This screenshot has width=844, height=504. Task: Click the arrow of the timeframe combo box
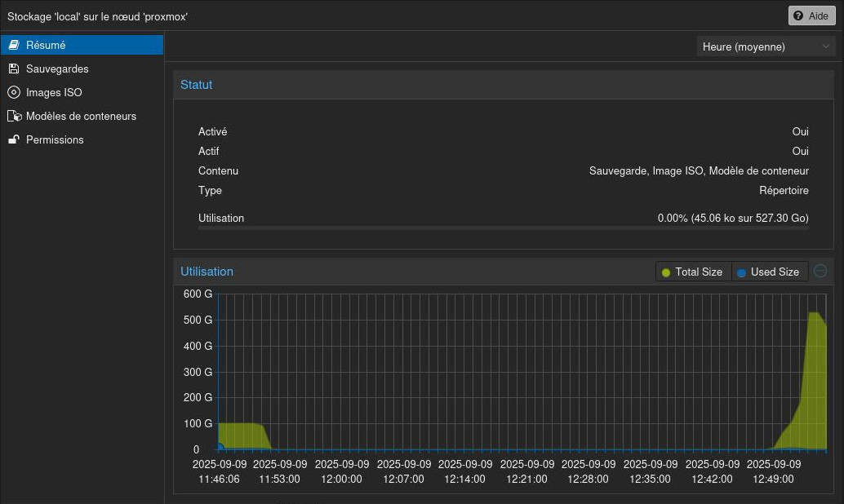tap(825, 47)
